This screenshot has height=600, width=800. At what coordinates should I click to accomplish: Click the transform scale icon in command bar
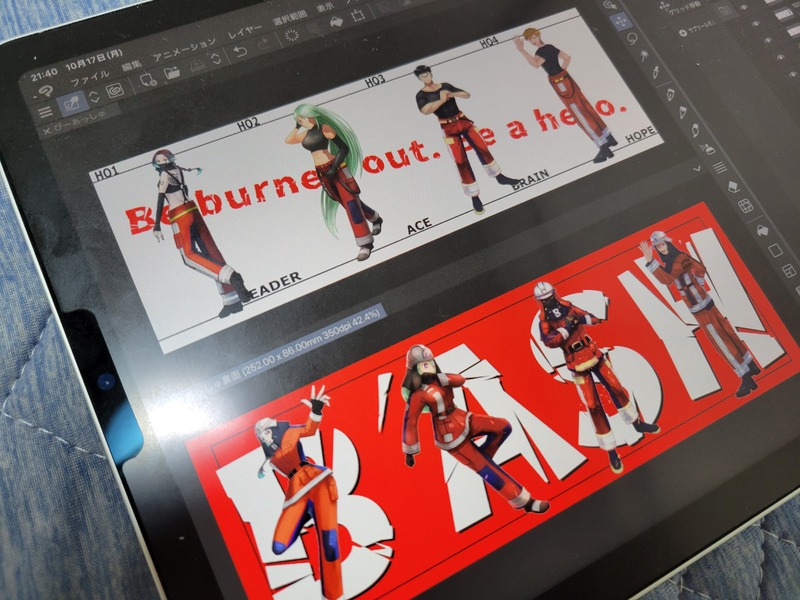click(358, 15)
